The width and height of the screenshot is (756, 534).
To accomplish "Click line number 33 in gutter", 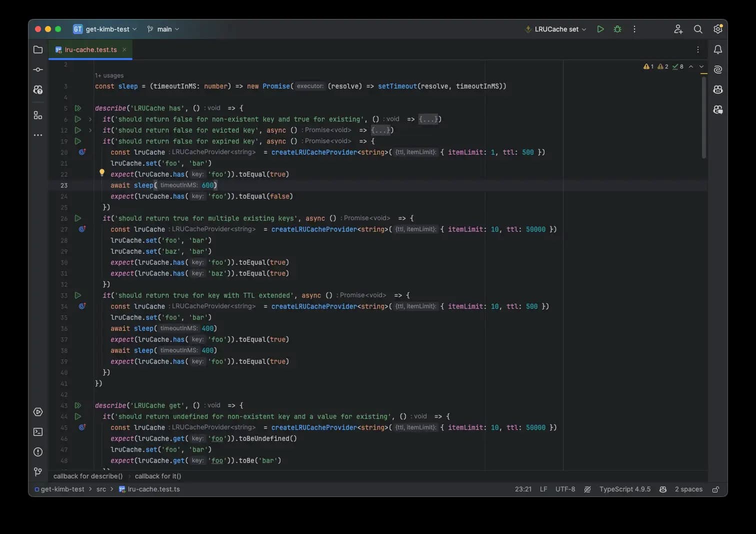I will [64, 295].
